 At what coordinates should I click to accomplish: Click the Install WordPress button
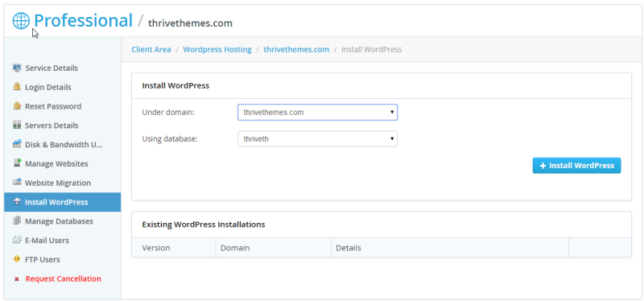click(576, 166)
